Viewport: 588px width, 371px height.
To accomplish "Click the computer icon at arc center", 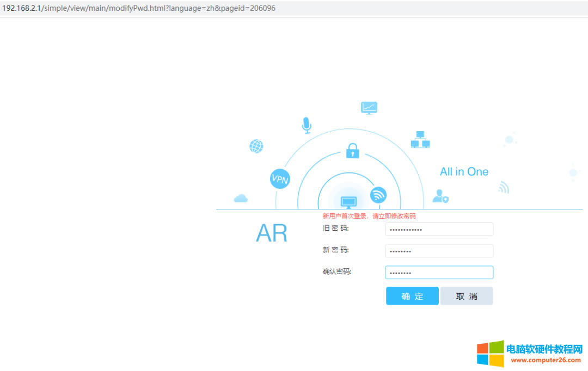I will 348,202.
